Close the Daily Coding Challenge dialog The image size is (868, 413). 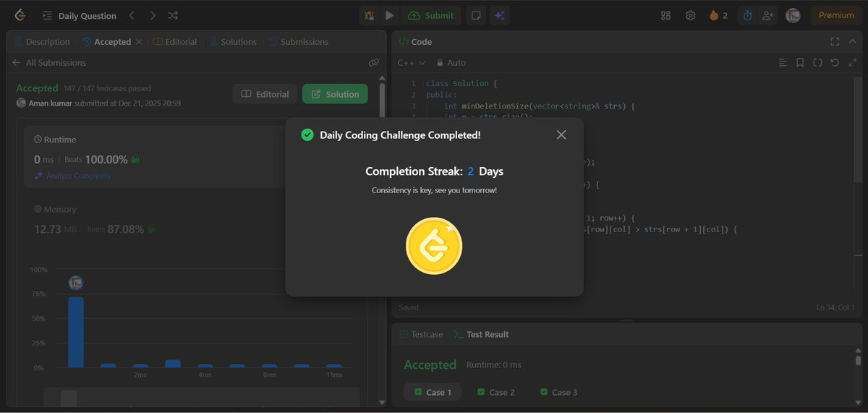(x=561, y=135)
